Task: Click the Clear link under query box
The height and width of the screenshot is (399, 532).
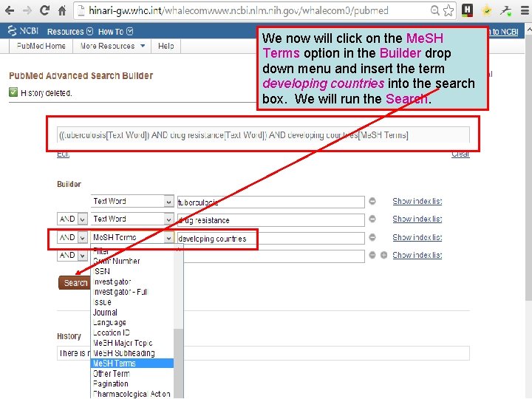Action: coord(460,154)
